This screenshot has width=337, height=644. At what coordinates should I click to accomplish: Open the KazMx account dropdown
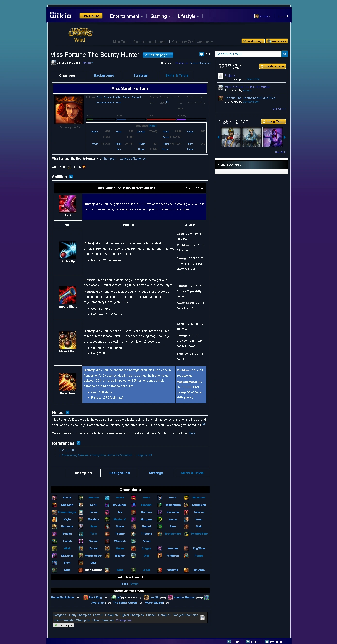[x=269, y=16]
